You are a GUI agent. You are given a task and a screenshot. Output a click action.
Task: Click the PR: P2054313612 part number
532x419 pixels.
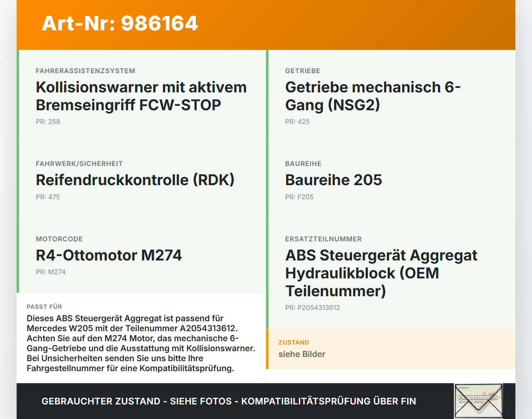[313, 307]
